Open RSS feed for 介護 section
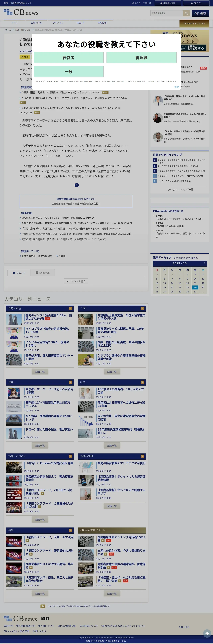Viewport: 213px width, 644px height. pyautogui.click(x=142, y=308)
